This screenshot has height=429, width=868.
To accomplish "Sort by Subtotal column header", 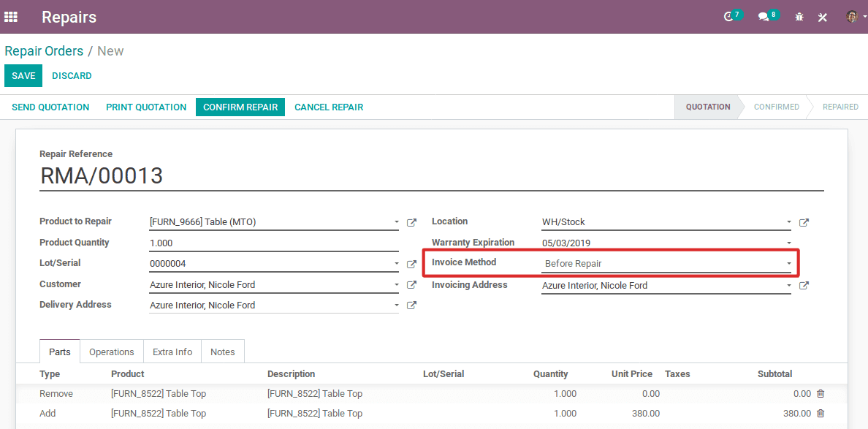I will pyautogui.click(x=775, y=374).
